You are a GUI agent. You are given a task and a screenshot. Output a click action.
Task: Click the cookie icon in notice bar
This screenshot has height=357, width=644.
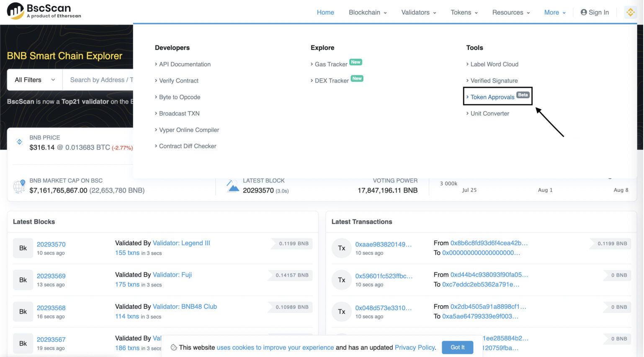(x=174, y=347)
